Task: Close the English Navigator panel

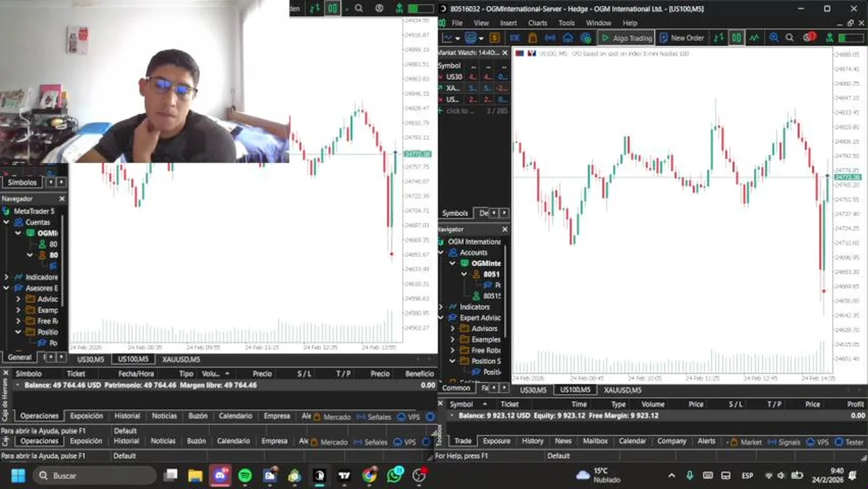Action: pos(505,230)
